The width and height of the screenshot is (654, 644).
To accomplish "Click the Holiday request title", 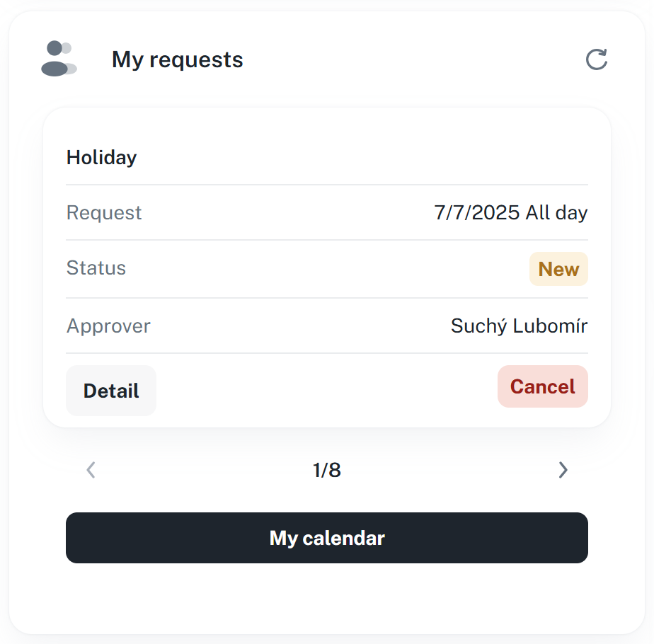I will pyautogui.click(x=101, y=157).
